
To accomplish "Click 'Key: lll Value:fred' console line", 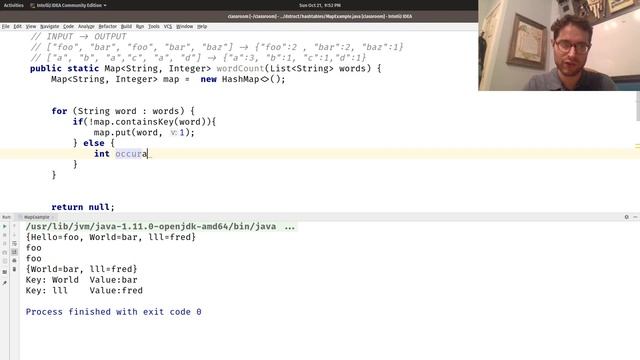I will [84, 291].
